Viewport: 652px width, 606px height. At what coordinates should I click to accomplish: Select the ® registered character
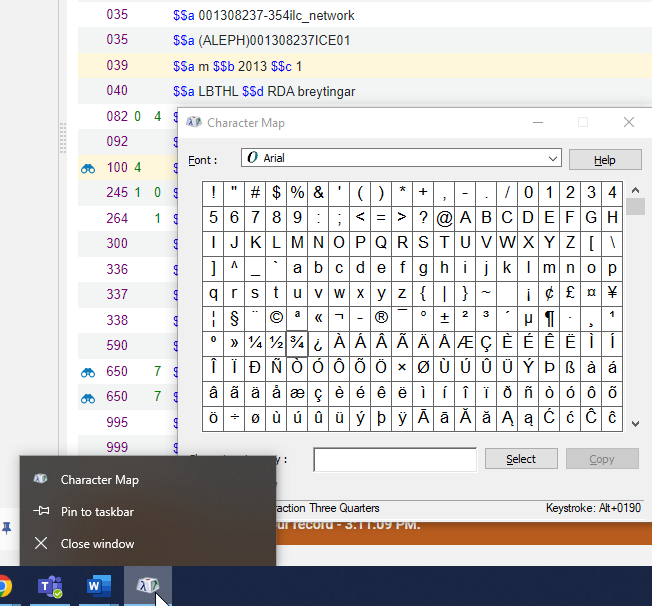point(381,318)
